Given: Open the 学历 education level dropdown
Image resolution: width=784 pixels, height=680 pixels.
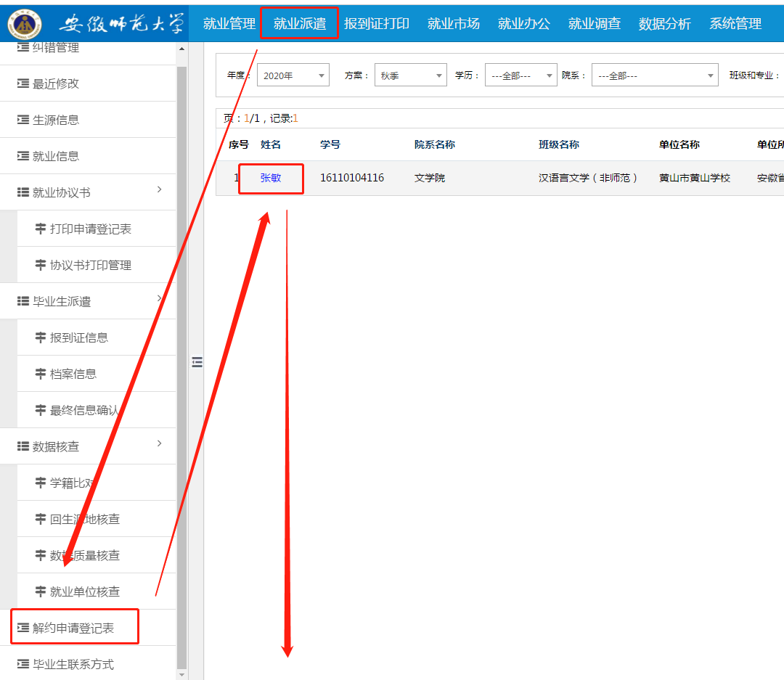Looking at the screenshot, I should tap(520, 75).
